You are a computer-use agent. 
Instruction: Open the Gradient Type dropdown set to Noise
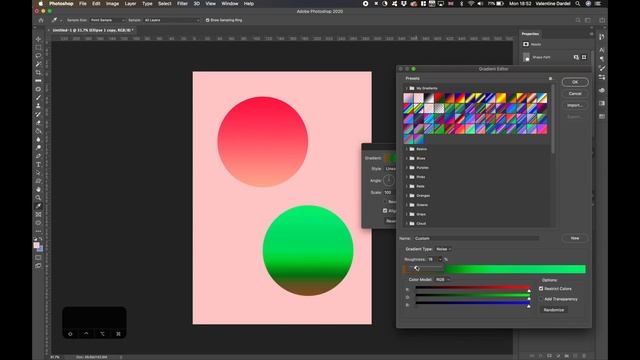443,249
